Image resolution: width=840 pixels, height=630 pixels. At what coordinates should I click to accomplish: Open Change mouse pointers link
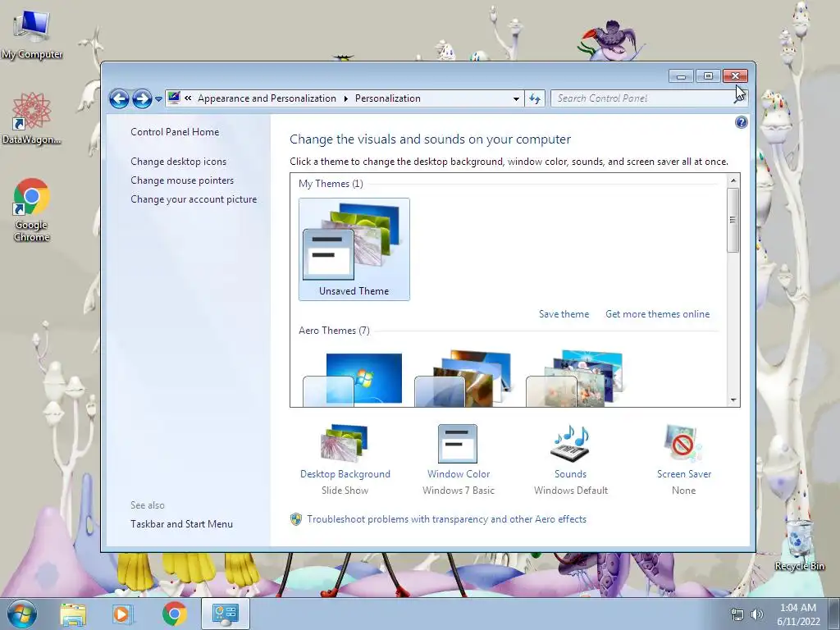[182, 180]
